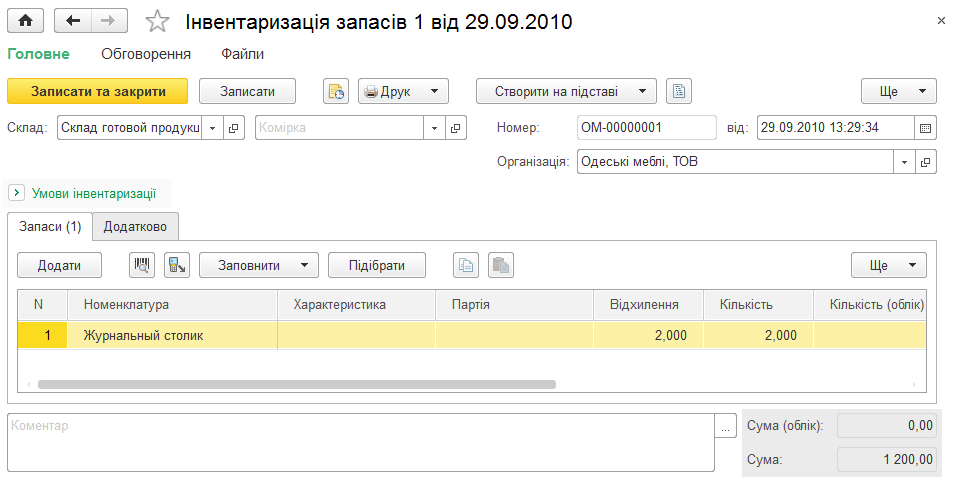Open Комірка field link icon
953x485 pixels.
point(456,128)
